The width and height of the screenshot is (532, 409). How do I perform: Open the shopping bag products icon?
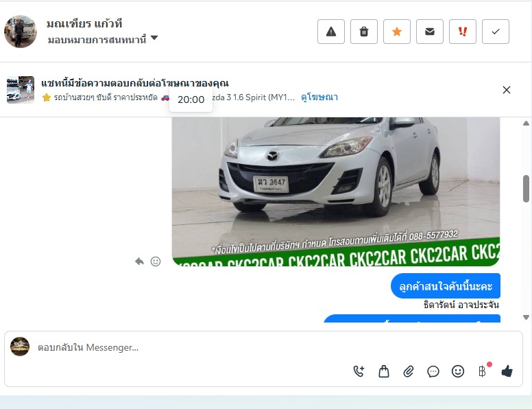[x=384, y=371]
